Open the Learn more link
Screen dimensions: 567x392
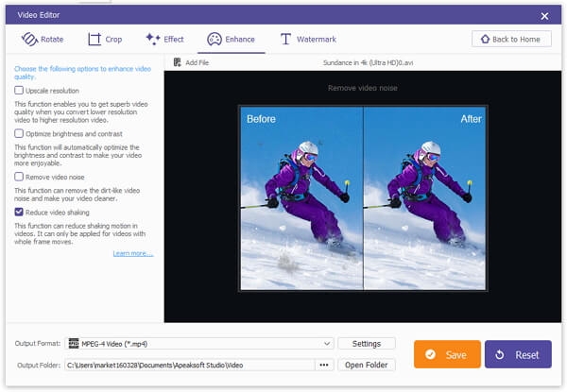tap(133, 253)
